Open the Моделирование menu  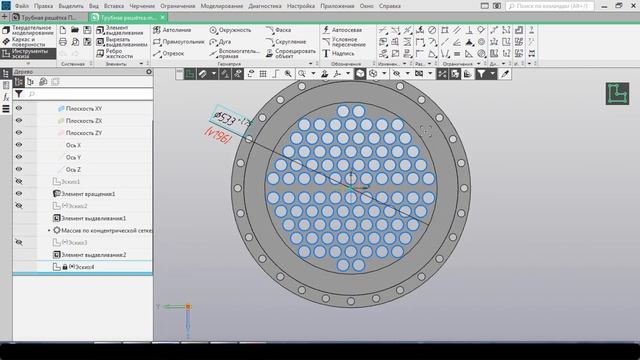222,6
